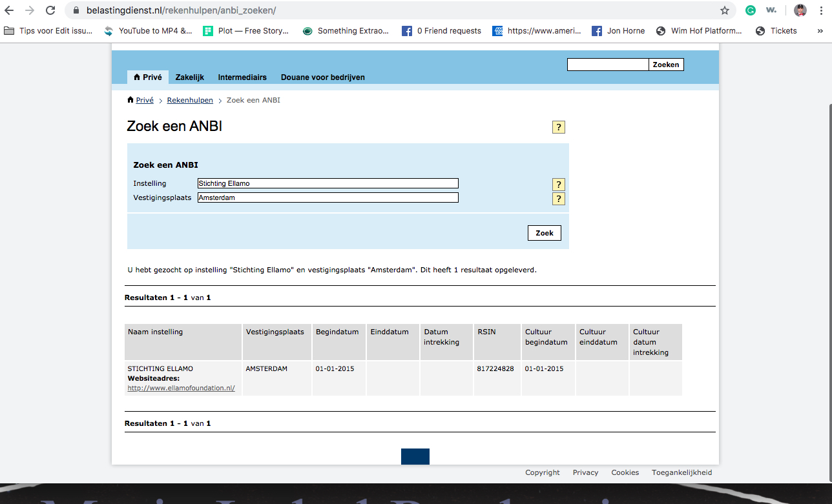Open the Grammarly extension icon
This screenshot has height=504, width=832.
click(751, 10)
